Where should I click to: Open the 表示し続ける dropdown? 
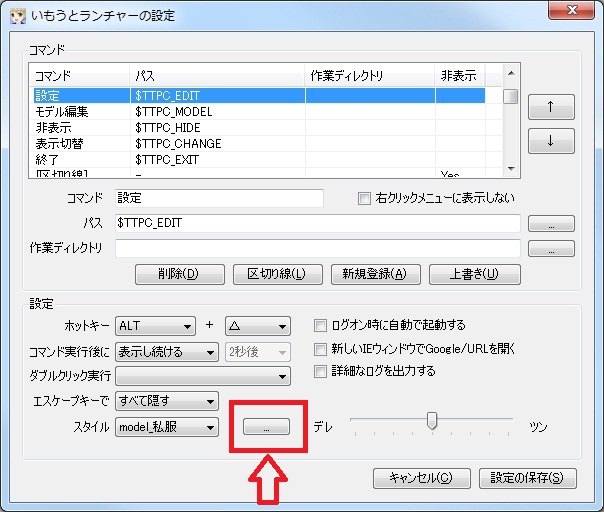point(167,352)
